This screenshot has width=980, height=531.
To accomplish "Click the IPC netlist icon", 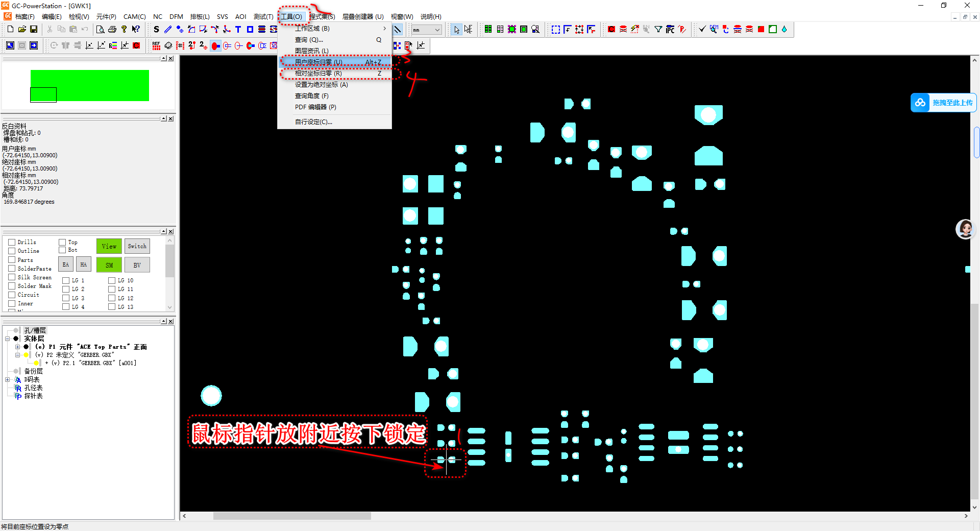I will point(670,29).
